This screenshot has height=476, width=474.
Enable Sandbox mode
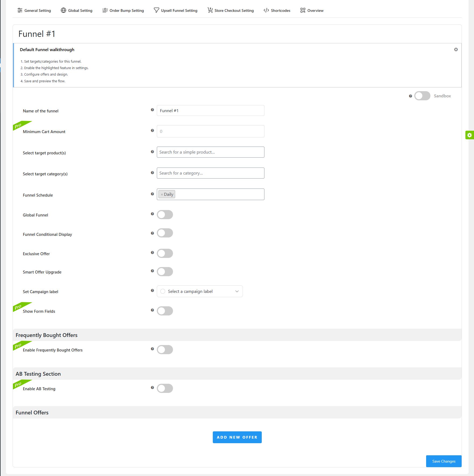[422, 96]
